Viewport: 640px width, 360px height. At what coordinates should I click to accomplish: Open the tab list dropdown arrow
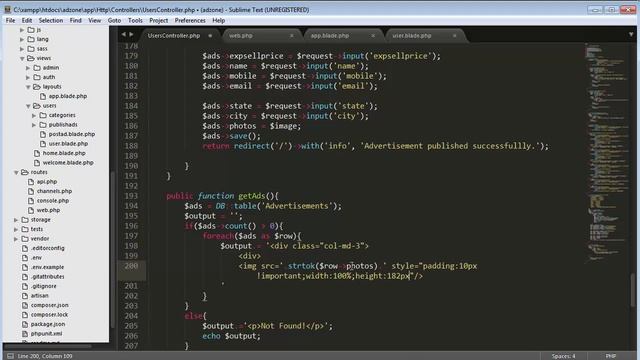pyautogui.click(x=631, y=35)
